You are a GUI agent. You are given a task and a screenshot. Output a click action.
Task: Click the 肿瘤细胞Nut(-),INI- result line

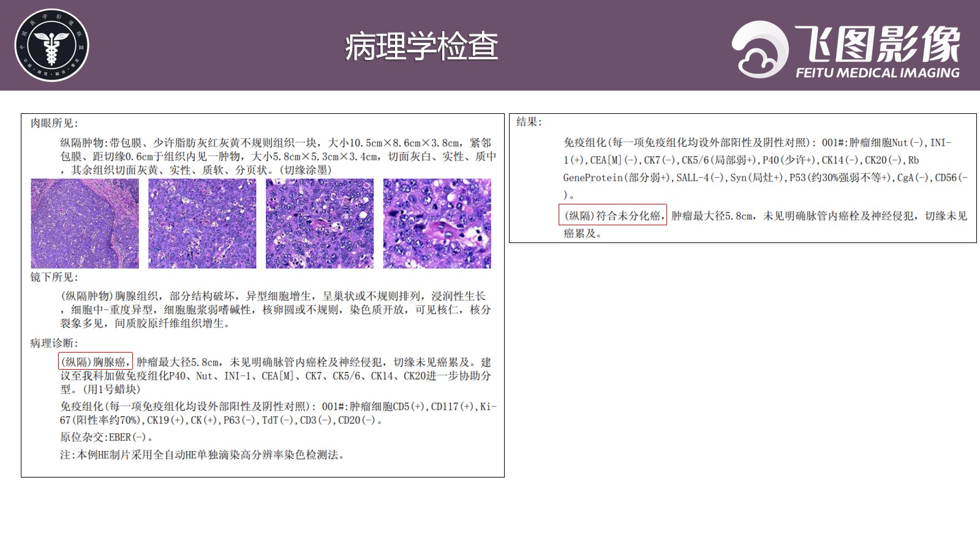click(x=758, y=143)
